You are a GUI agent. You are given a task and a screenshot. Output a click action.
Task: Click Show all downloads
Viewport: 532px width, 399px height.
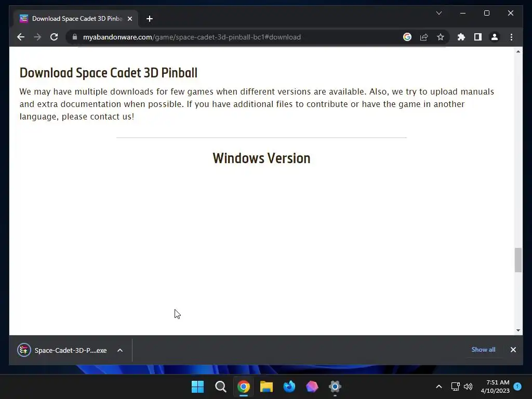point(483,350)
